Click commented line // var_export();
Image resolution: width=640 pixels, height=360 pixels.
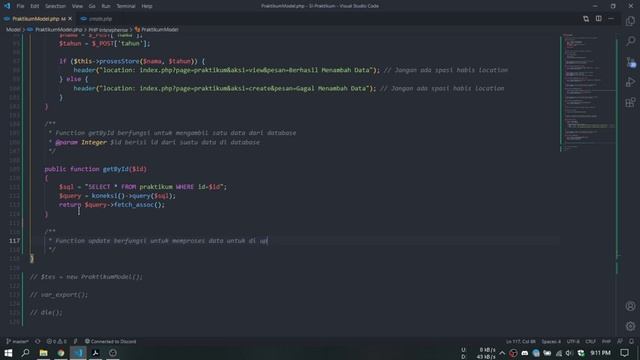point(59,295)
